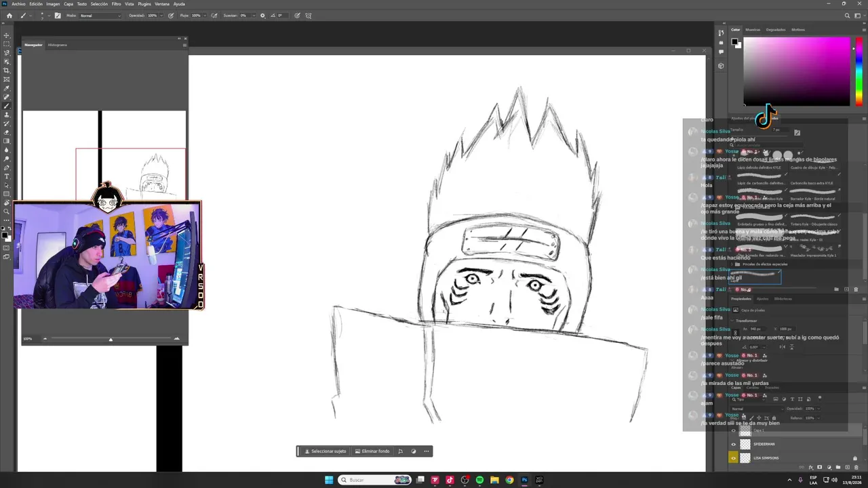
Task: Hide the SPIDEERMAN layer
Action: (x=733, y=444)
